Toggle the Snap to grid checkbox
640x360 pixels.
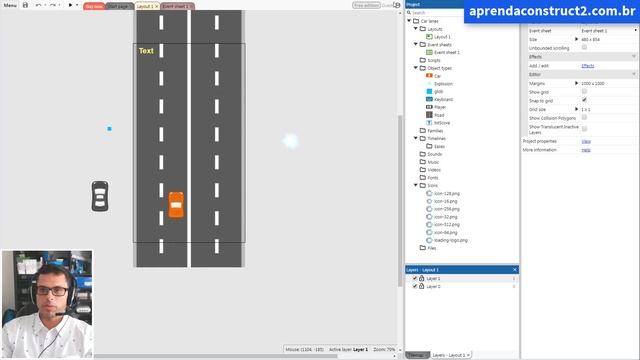click(x=584, y=100)
